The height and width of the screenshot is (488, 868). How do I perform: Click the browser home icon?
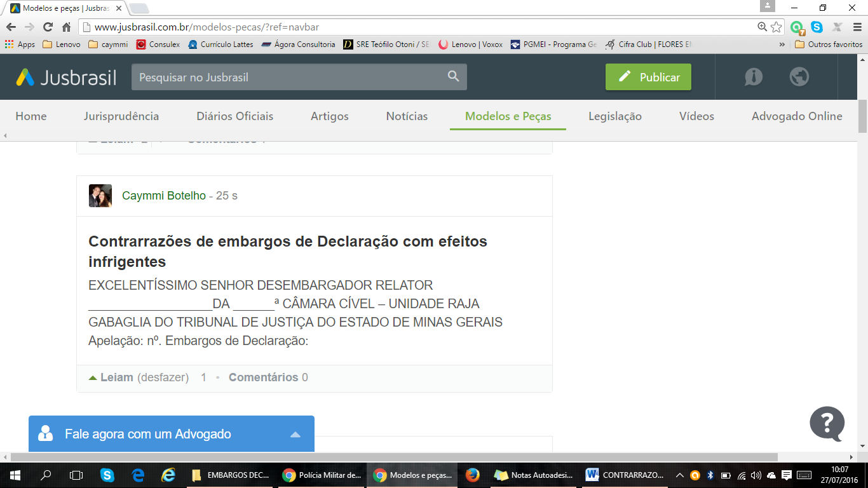coord(66,27)
